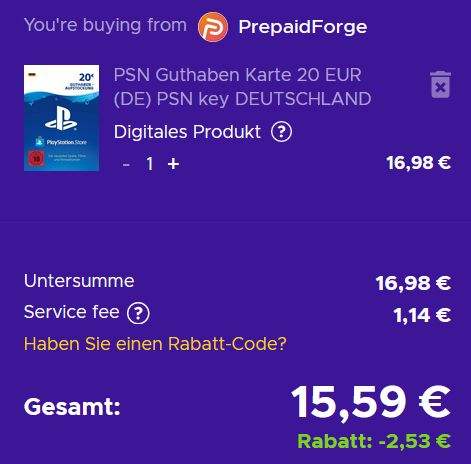
Task: Click the Gesamt total 15,59 €
Action: click(371, 402)
